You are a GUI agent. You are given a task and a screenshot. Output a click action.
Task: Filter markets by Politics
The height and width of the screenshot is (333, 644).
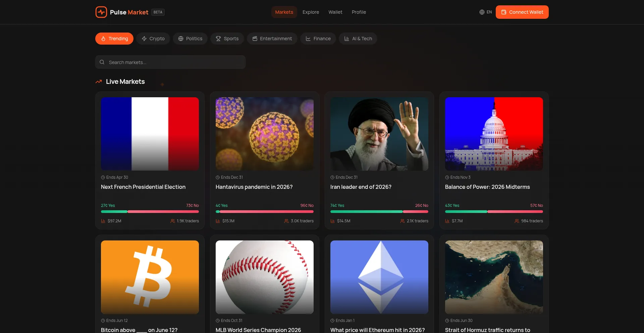(190, 39)
